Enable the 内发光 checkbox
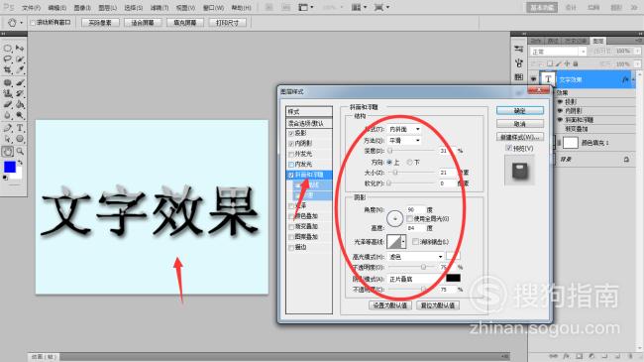Screen dimensions: 644x362 291,164
